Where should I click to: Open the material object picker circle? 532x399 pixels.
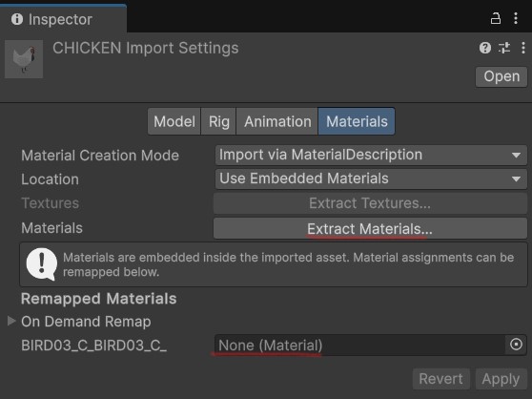(x=516, y=345)
